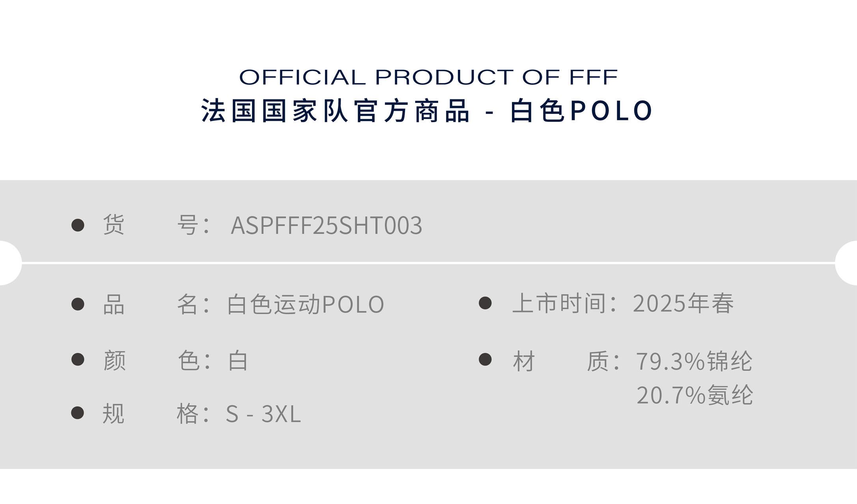The width and height of the screenshot is (857, 504).
Task: Click the bullet dot beside 规格
Action: click(77, 413)
